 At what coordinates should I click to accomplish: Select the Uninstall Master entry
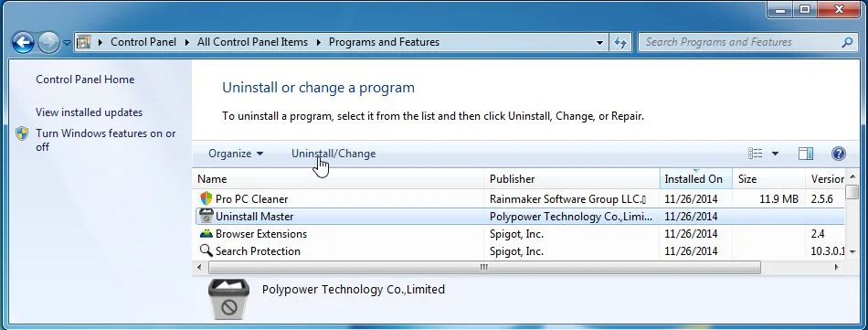point(520,217)
